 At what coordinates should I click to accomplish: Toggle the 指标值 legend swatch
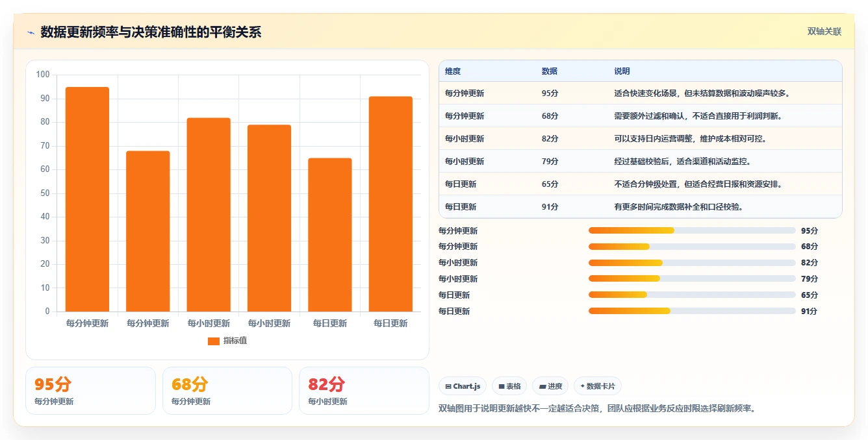214,341
